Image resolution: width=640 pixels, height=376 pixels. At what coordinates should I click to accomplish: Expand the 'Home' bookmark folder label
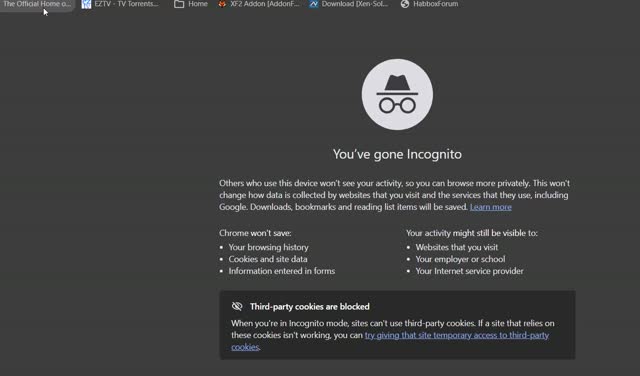click(x=198, y=4)
